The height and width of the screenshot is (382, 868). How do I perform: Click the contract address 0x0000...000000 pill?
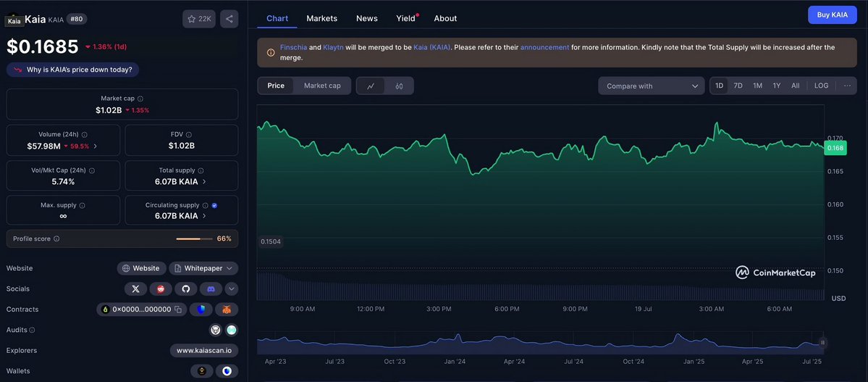142,310
